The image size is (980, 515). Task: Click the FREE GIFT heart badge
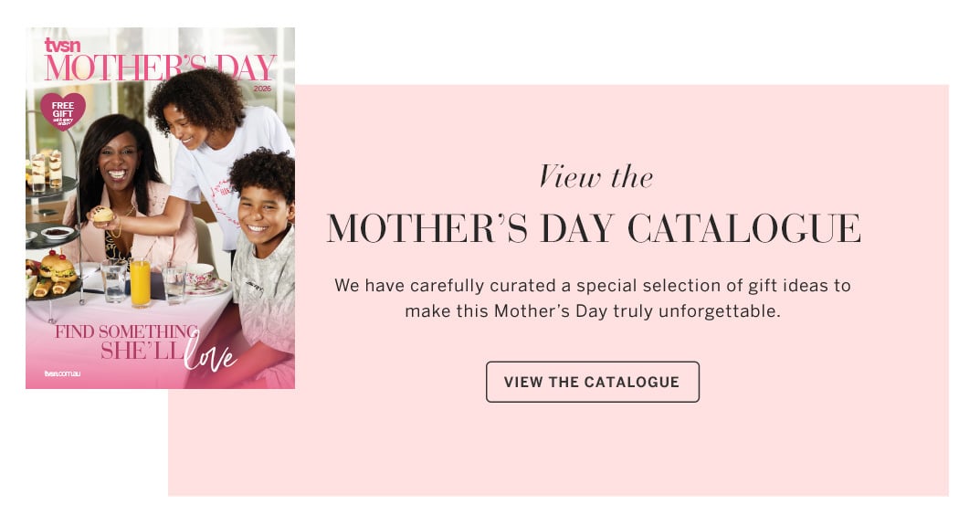(63, 110)
